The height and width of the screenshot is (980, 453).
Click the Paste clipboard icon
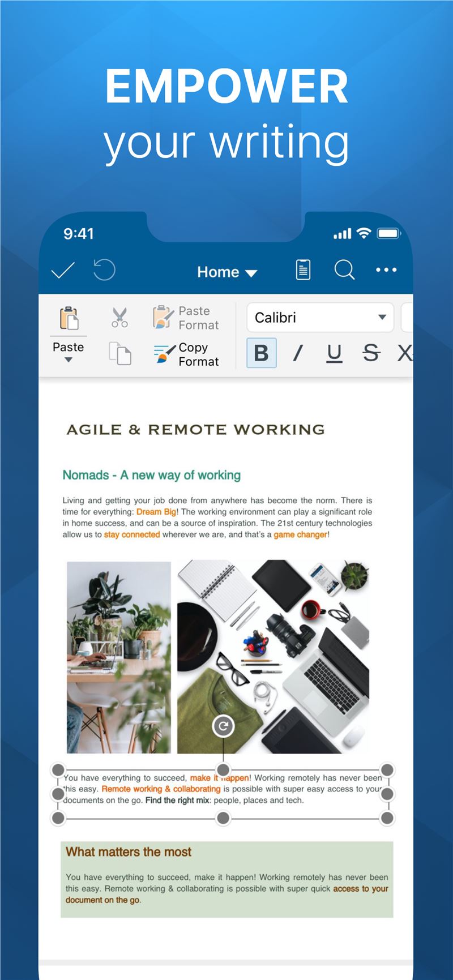click(x=69, y=318)
